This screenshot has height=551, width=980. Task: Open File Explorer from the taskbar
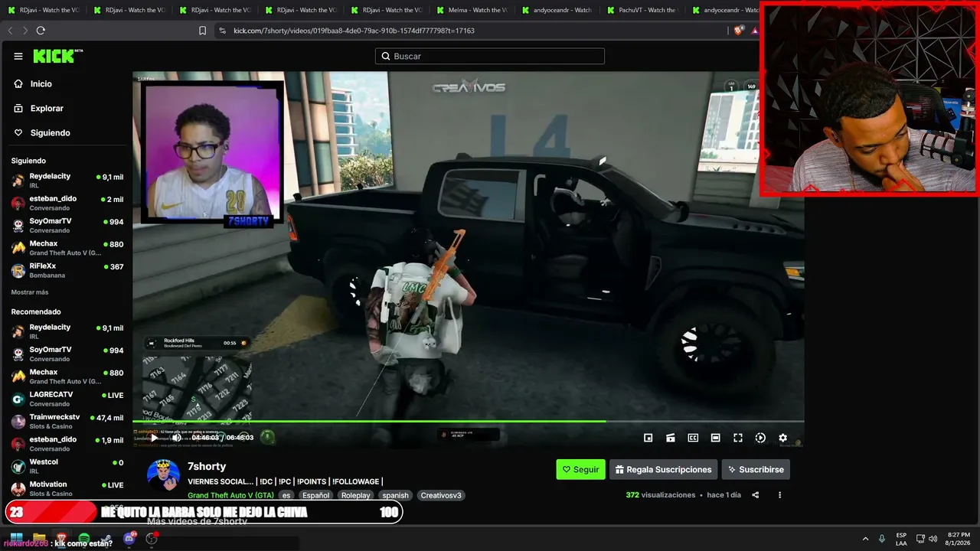(39, 538)
